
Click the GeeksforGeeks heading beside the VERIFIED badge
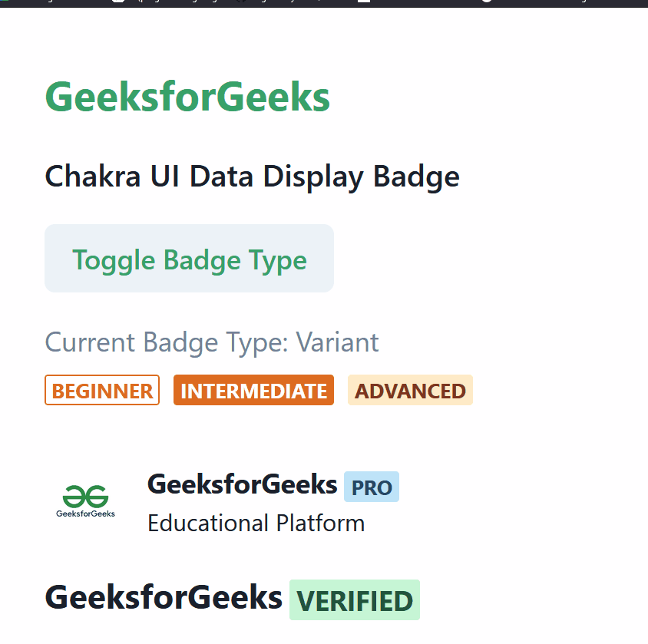point(164,597)
